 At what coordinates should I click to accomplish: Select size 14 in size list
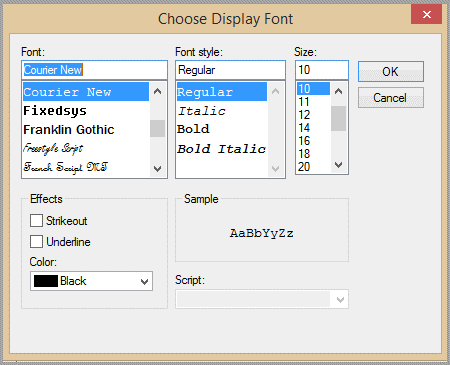[x=313, y=128]
